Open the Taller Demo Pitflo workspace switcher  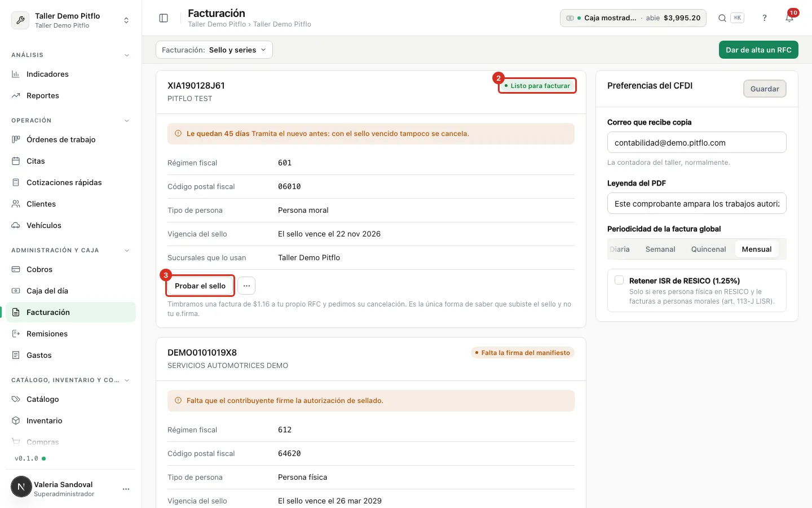(71, 20)
